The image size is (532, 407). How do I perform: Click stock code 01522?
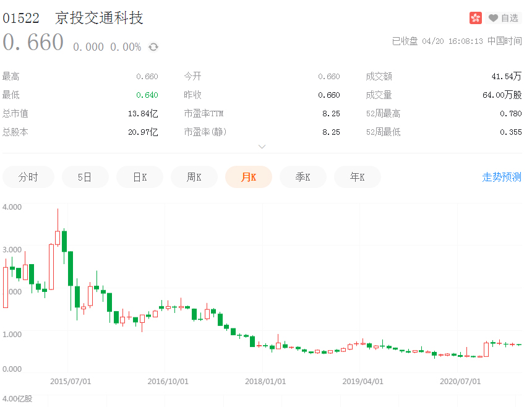pyautogui.click(x=21, y=19)
